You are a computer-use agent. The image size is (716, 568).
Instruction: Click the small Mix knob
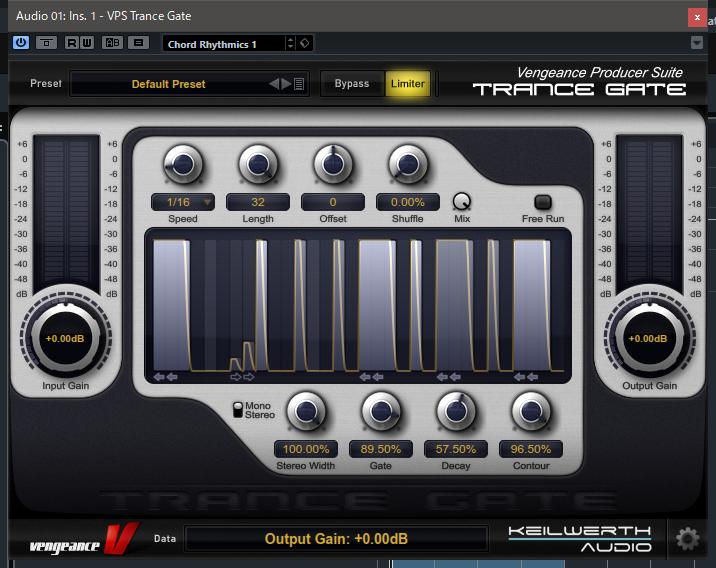point(462,201)
